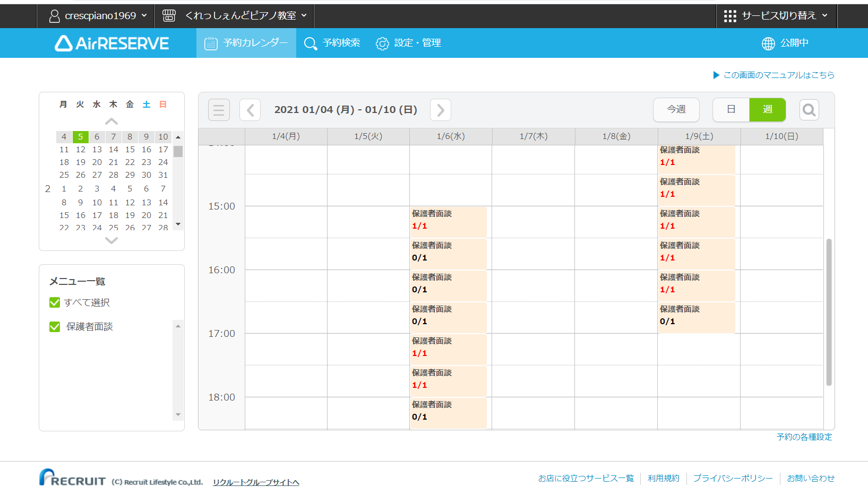
Task: Uncheck the 保護者面談 menu checkbox
Action: click(55, 327)
